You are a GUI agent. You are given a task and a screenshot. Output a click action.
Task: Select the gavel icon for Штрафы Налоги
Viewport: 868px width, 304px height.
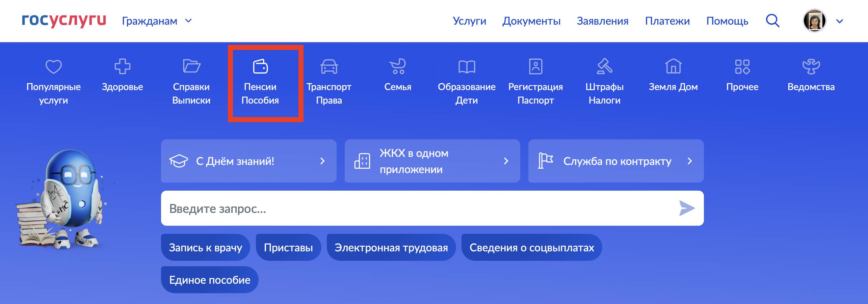pos(604,66)
